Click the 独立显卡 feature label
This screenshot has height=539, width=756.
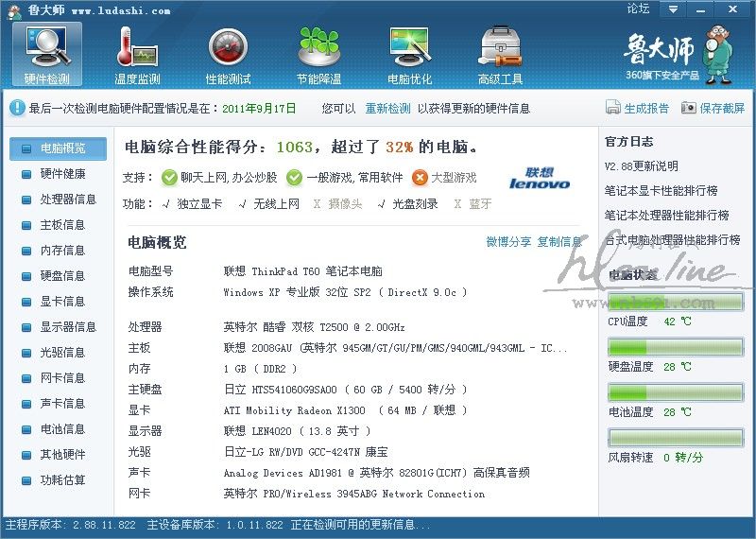pos(199,204)
